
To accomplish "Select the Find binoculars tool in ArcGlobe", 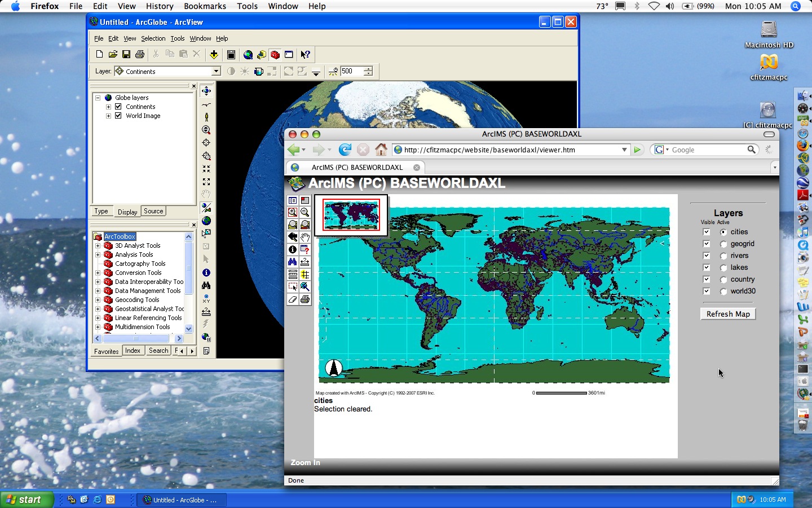I will tap(206, 286).
